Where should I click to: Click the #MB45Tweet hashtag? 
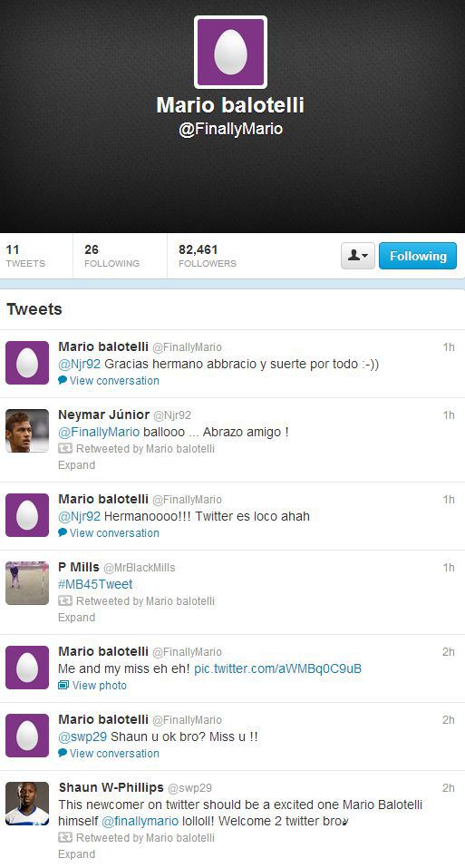point(95,584)
